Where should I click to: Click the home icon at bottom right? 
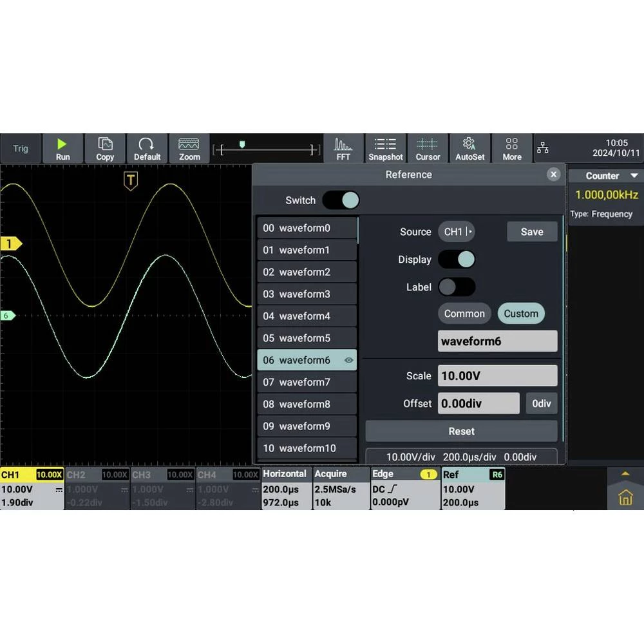(625, 497)
